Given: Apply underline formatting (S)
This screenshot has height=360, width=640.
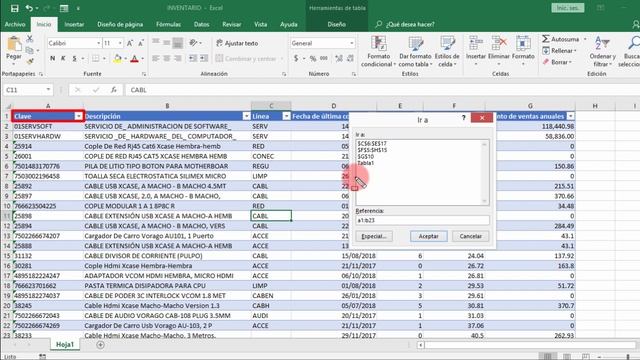Looking at the screenshot, I should [74, 59].
